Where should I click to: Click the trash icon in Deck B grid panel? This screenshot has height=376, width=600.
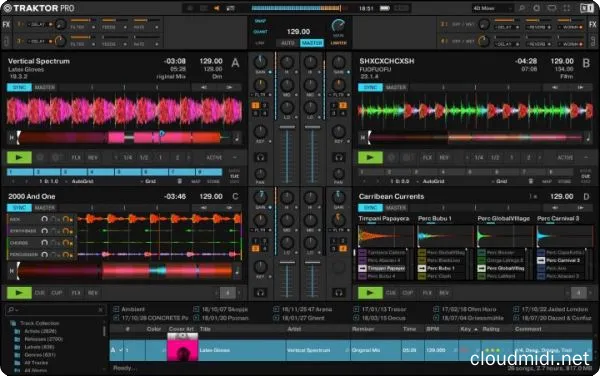pos(531,181)
